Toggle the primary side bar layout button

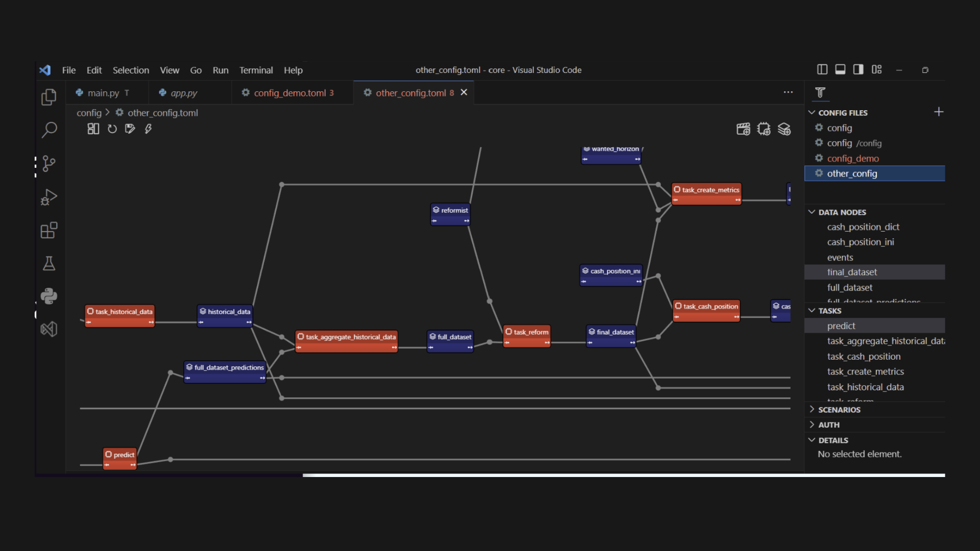[x=822, y=70]
